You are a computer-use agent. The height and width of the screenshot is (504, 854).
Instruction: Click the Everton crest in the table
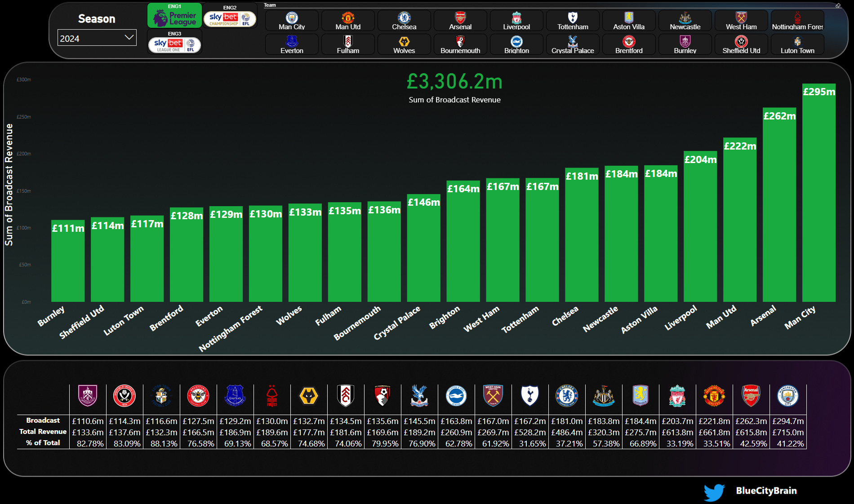[x=235, y=396]
